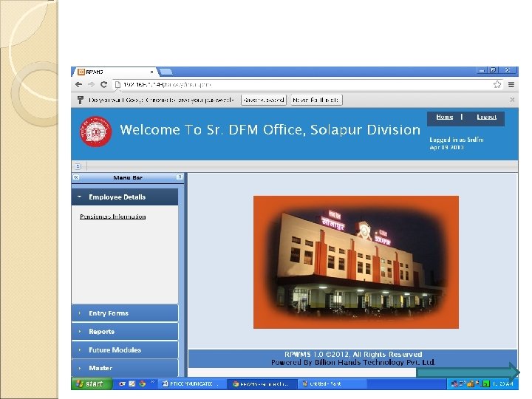Click the Save password button
532x399 pixels.
(264, 100)
